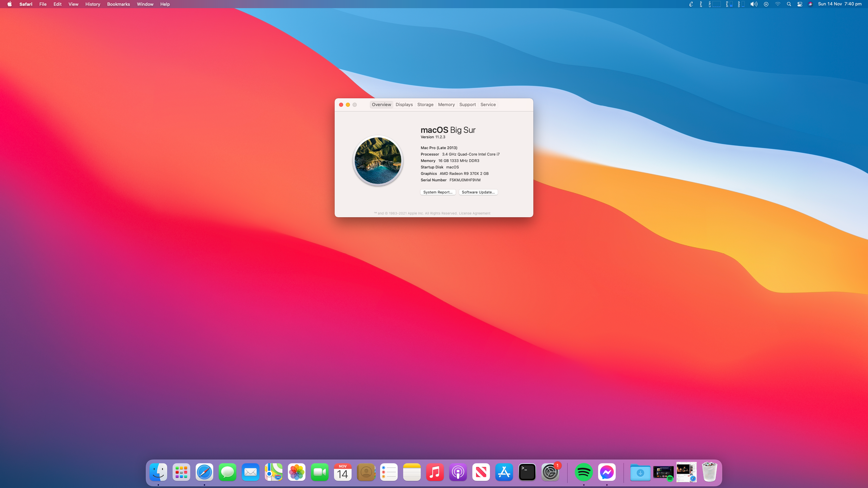Open the Now Playing menu bar icon

pyautogui.click(x=766, y=4)
